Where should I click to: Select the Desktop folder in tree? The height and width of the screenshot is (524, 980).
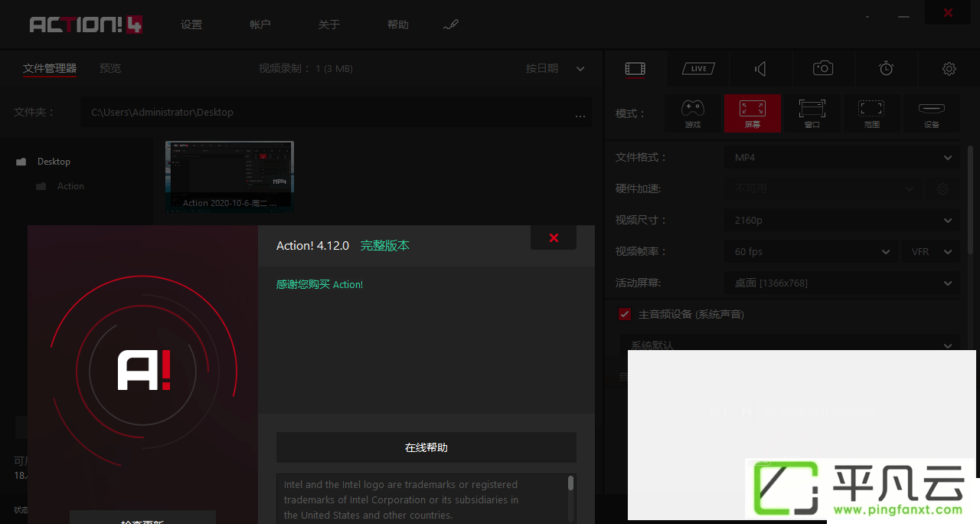(54, 162)
